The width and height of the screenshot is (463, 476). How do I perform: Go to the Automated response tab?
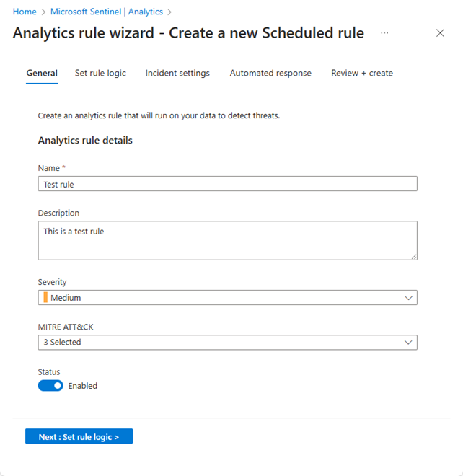point(270,73)
